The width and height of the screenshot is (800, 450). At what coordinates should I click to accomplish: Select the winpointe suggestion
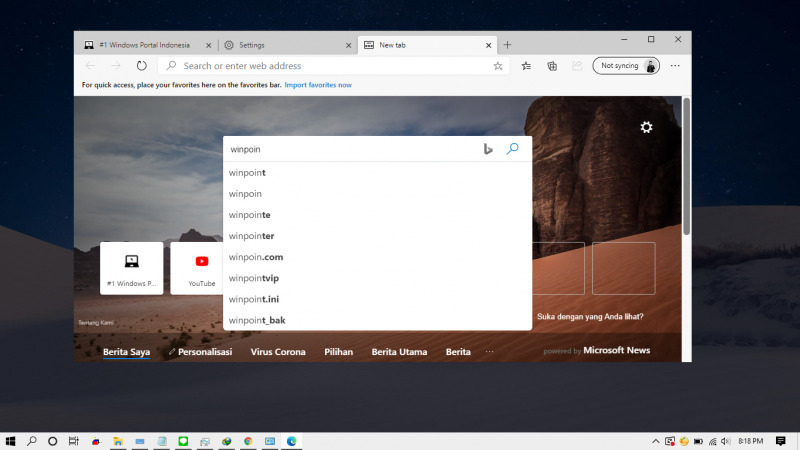[x=378, y=215]
